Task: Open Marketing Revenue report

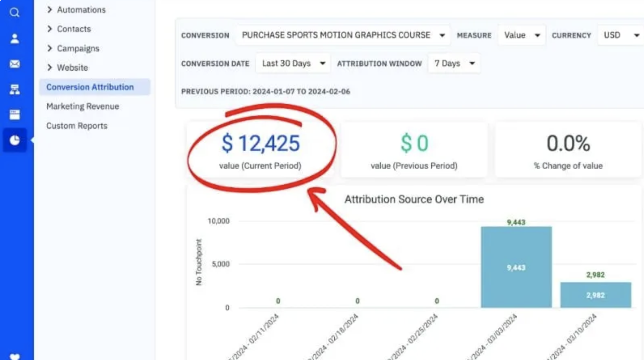Action: 83,106
